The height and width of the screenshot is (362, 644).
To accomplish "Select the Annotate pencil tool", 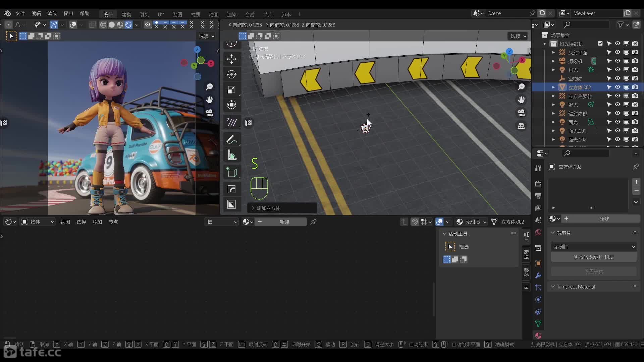I will [231, 139].
